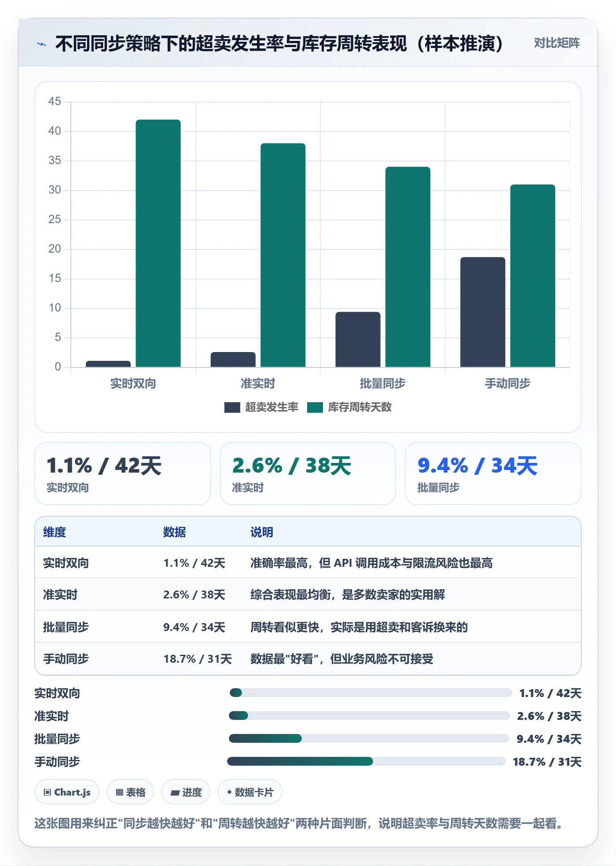Click progress value 9.4% / 34天
This screenshot has height=866, width=616.
(x=549, y=739)
